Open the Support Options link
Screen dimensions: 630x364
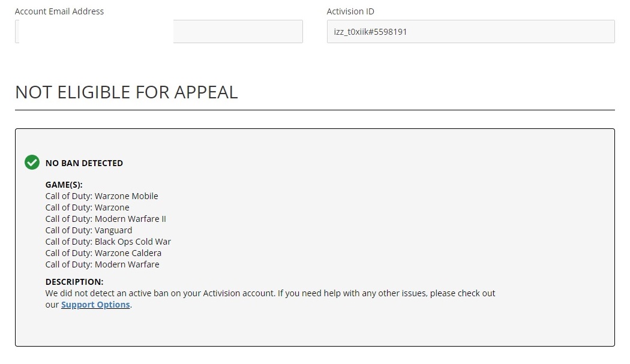pyautogui.click(x=95, y=305)
